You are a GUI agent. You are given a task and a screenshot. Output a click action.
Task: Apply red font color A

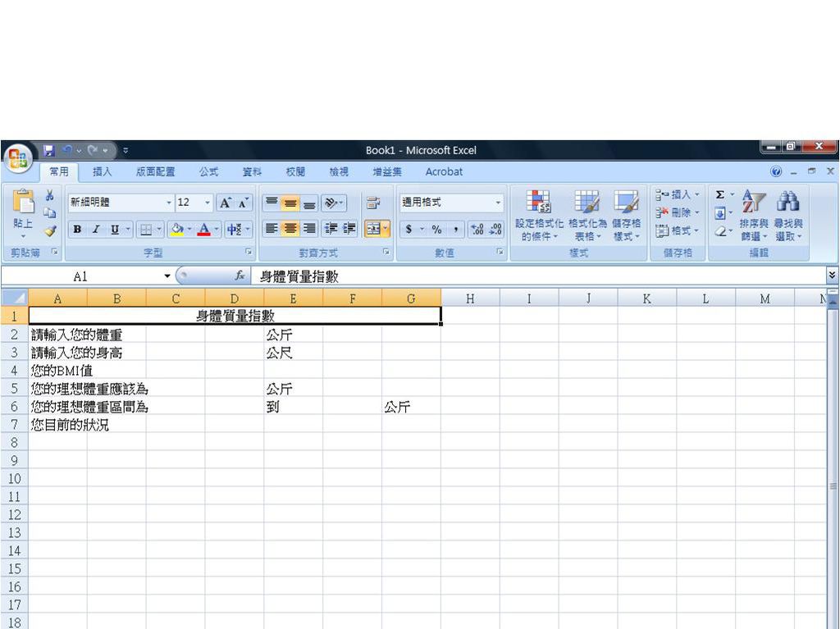coord(204,230)
